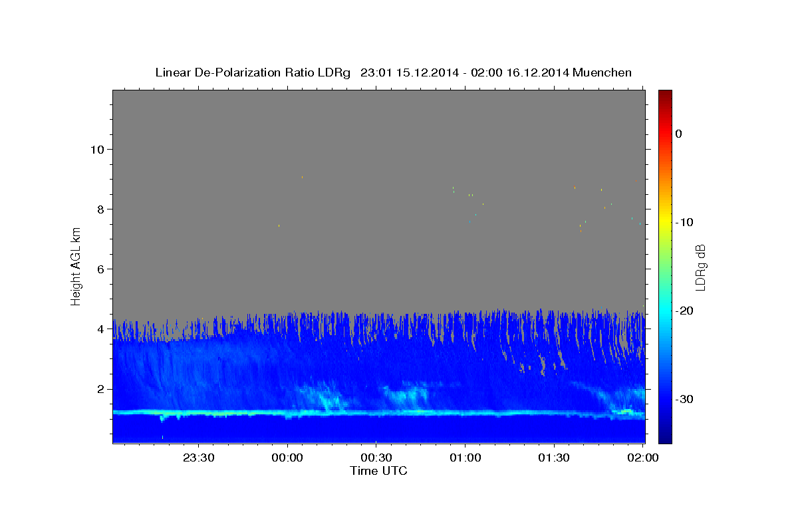This screenshot has width=798, height=532.
Task: Click the '02:00' time tick label
Action: pos(642,458)
